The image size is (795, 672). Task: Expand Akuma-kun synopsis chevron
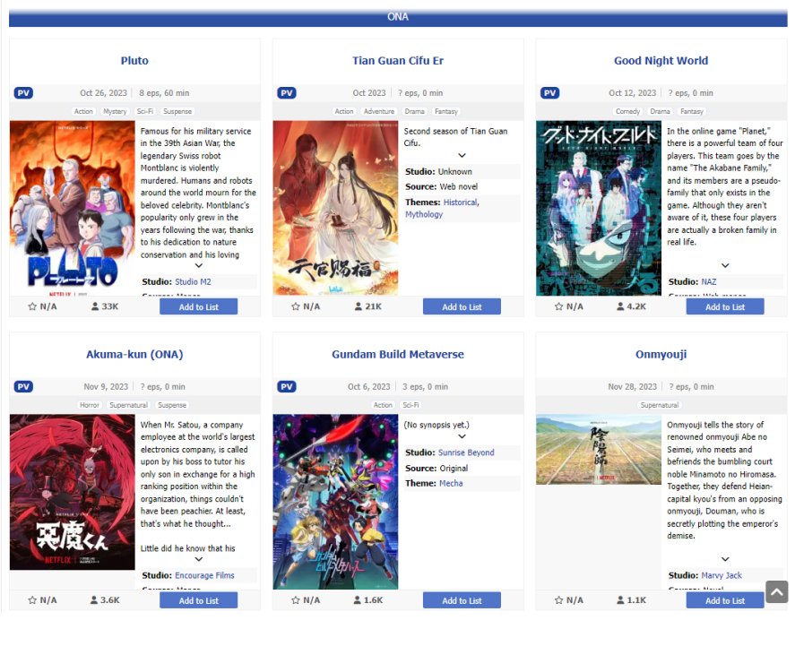199,559
